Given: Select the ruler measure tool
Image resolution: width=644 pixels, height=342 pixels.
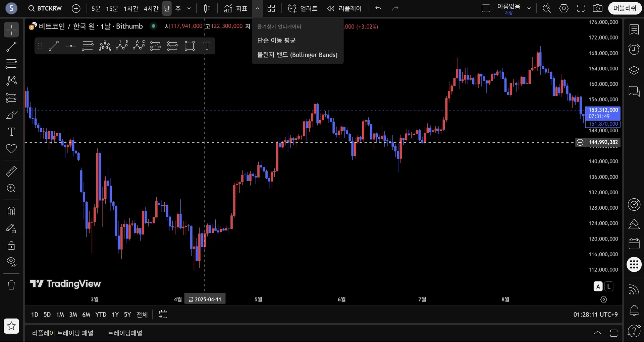Looking at the screenshot, I should (11, 172).
